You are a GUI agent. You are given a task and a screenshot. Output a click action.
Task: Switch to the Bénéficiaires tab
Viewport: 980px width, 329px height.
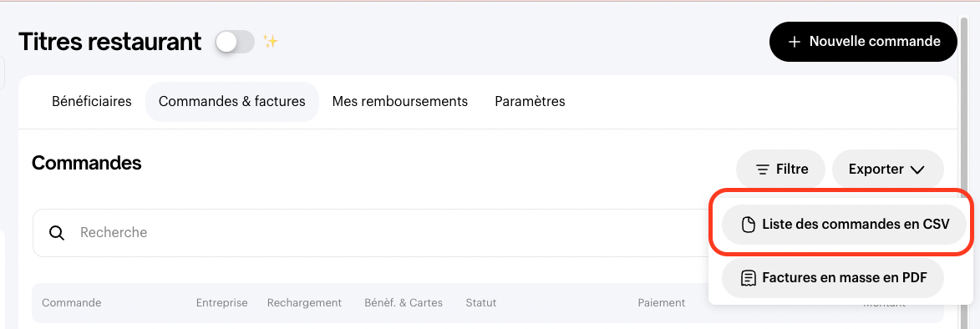pyautogui.click(x=92, y=101)
